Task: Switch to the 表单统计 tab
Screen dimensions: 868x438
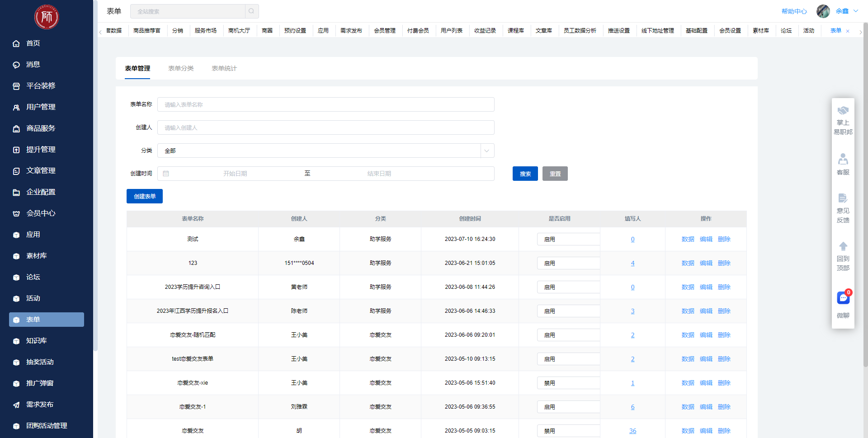Action: [224, 68]
